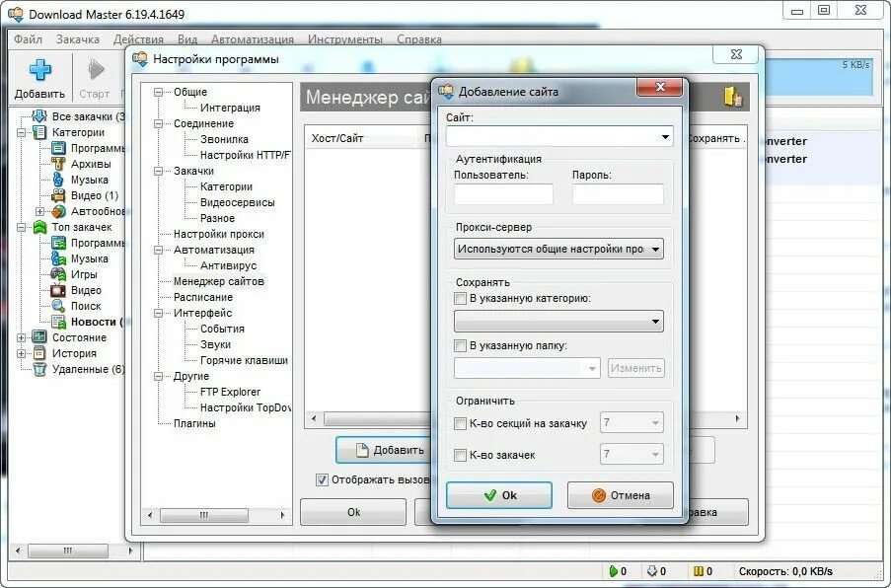Click Ok in Настройки программы window
The height and width of the screenshot is (588, 891).
point(353,512)
